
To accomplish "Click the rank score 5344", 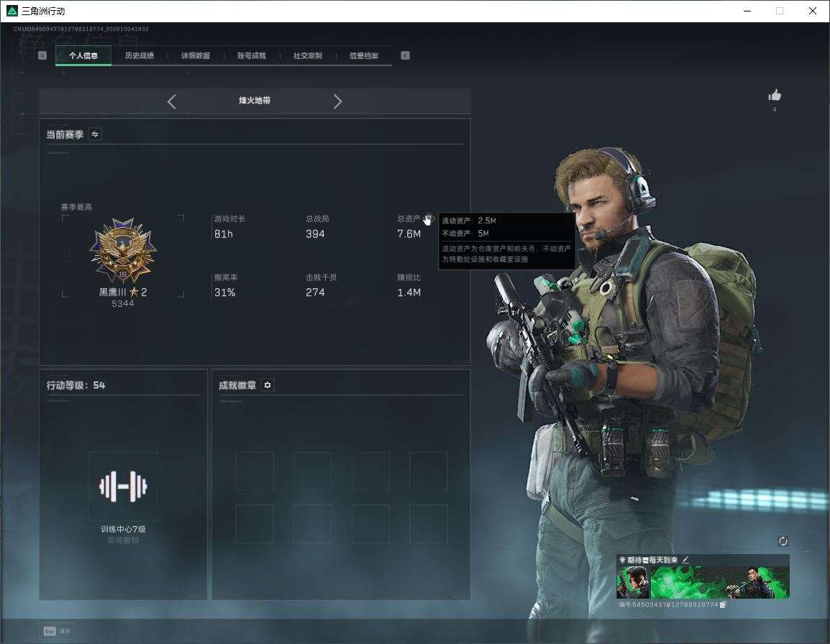I will point(123,304).
